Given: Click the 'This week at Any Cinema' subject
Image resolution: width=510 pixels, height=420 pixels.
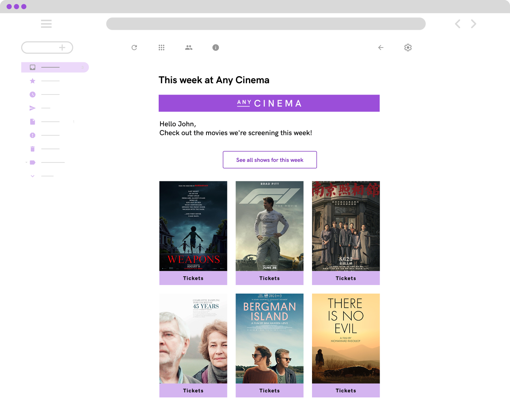Looking at the screenshot, I should pyautogui.click(x=214, y=80).
